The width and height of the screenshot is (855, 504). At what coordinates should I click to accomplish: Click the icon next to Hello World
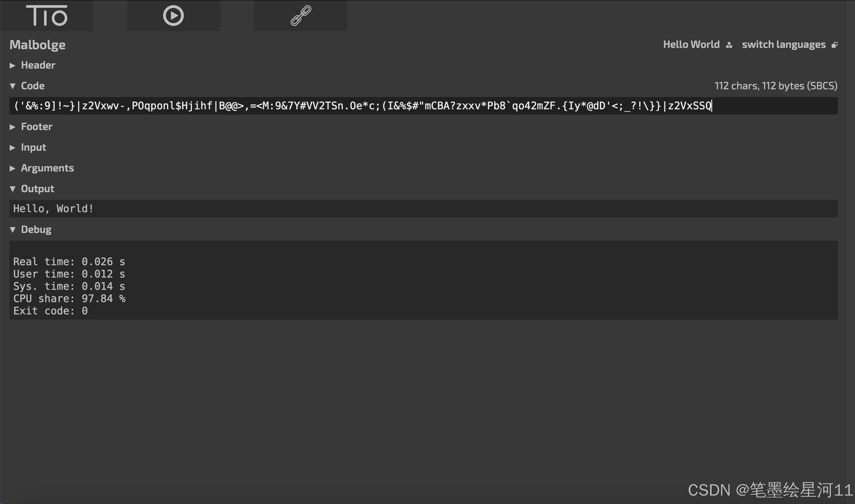pos(729,45)
